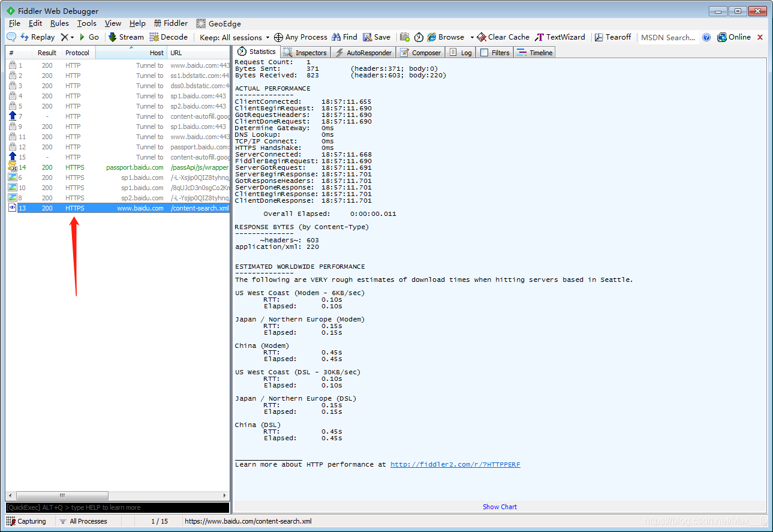The width and height of the screenshot is (773, 532).
Task: Switch to the Inspectors tab
Action: click(305, 53)
